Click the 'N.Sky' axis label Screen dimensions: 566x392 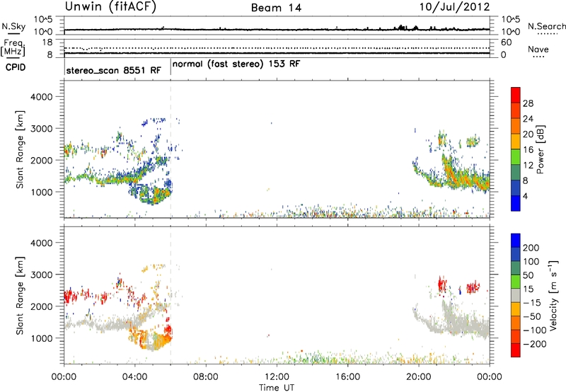tap(13, 26)
